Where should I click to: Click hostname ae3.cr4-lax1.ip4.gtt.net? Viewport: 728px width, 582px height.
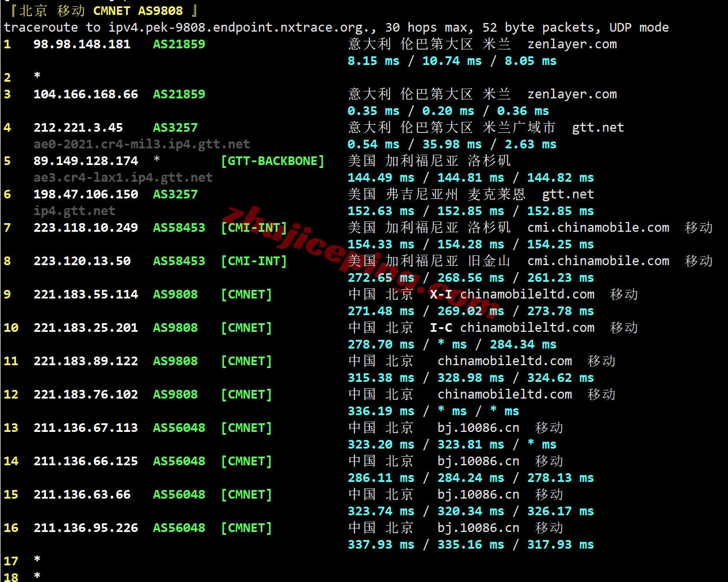click(x=123, y=178)
